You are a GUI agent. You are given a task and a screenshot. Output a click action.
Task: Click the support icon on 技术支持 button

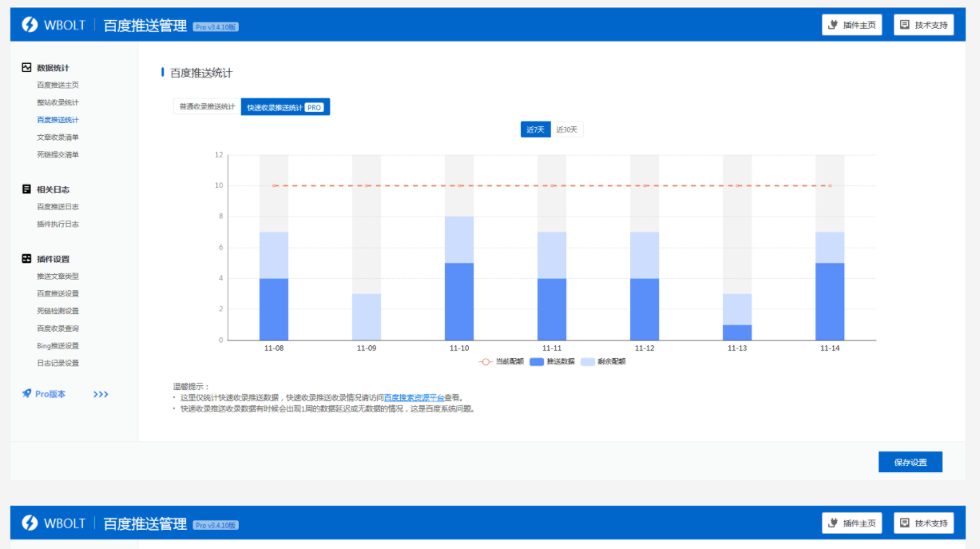point(905,25)
